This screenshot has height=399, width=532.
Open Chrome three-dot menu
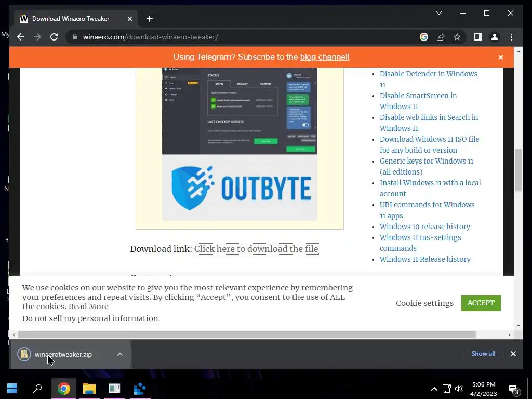511,37
